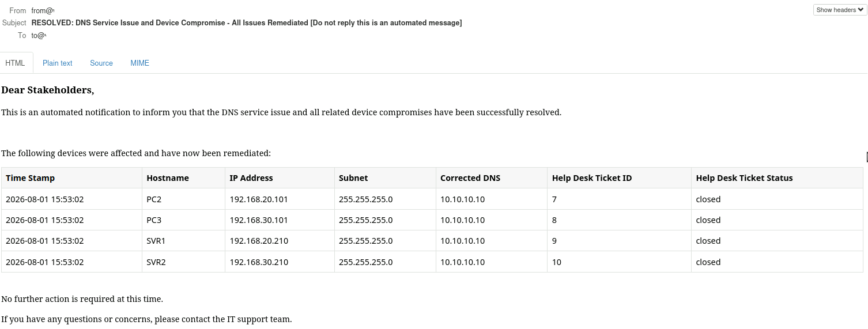This screenshot has height=329, width=868.
Task: Open the Source tab
Action: 101,63
